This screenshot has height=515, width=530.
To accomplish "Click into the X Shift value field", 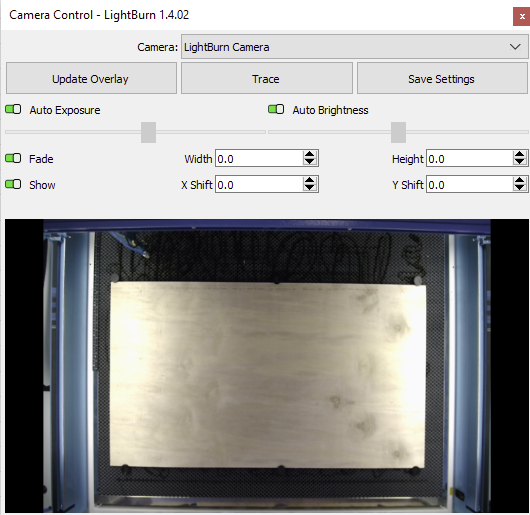I will 259,185.
